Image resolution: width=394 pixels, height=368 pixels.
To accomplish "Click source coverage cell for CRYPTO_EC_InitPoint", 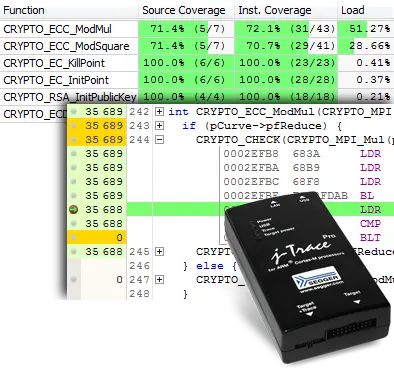I will [186, 80].
